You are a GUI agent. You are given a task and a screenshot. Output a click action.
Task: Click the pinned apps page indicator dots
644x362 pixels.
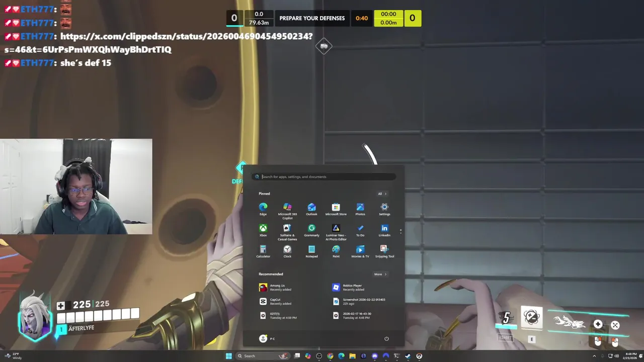[x=400, y=231]
